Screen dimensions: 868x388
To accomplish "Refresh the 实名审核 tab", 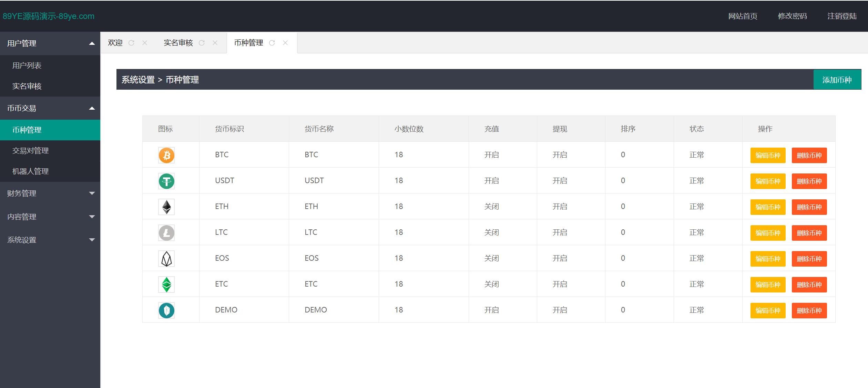I will [x=202, y=43].
